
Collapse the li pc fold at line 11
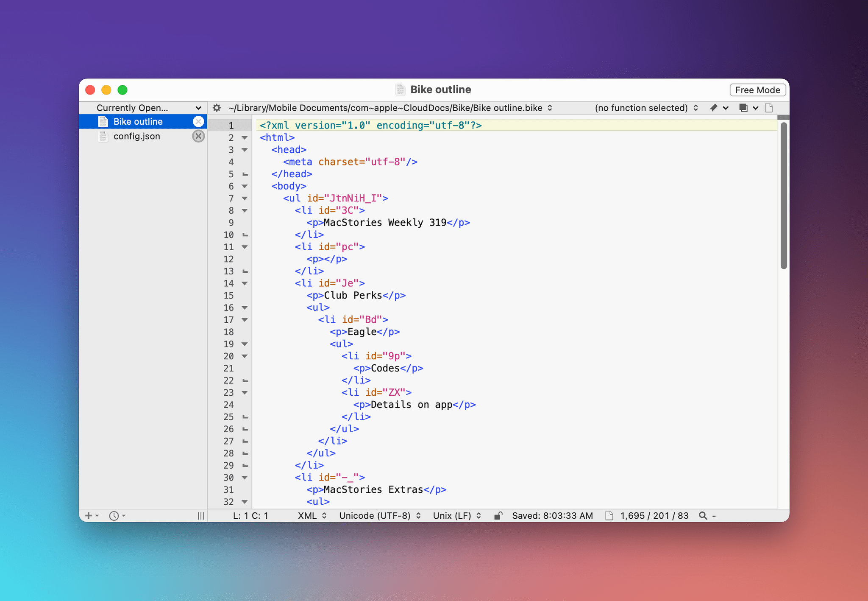(x=245, y=247)
